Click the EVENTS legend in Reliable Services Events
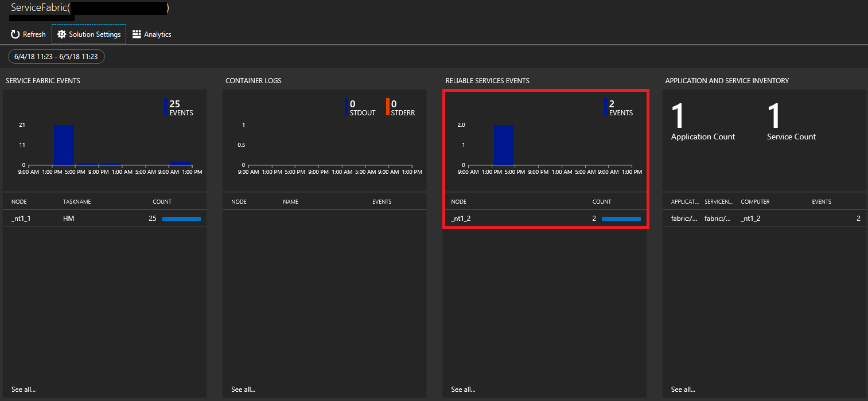Image resolution: width=868 pixels, height=401 pixels. (617, 109)
